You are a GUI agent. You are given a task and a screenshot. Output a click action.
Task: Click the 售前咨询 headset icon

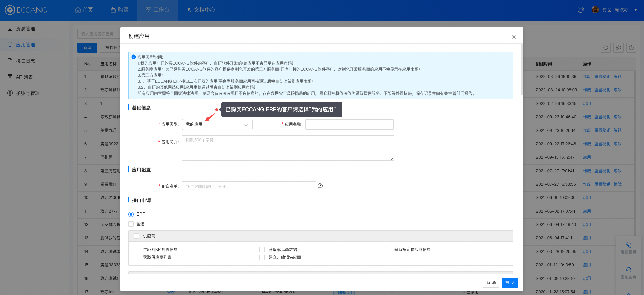(629, 270)
